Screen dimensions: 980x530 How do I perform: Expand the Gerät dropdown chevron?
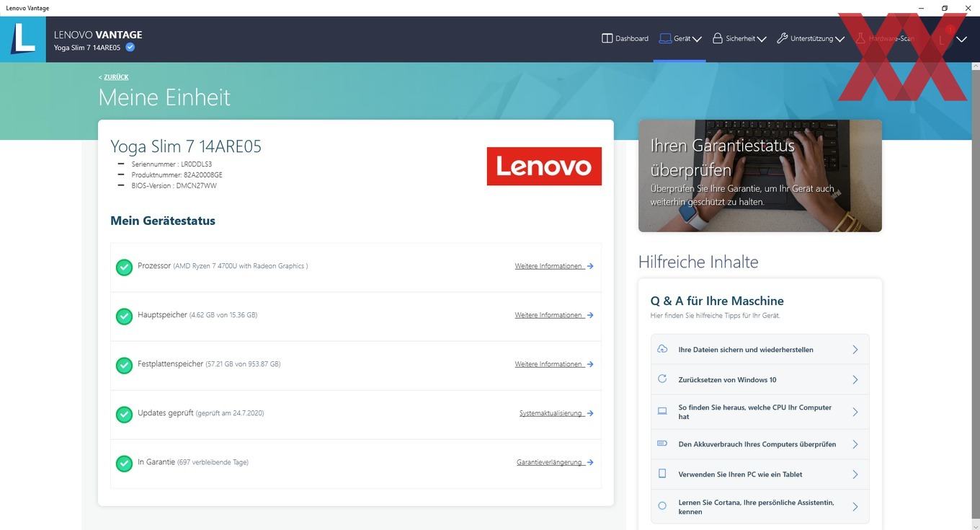[x=697, y=40]
